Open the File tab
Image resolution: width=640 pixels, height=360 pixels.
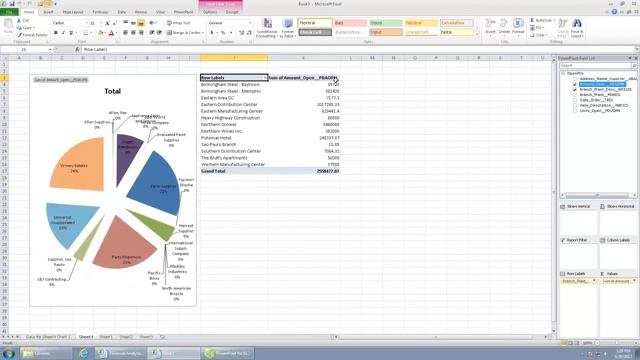pos(9,12)
